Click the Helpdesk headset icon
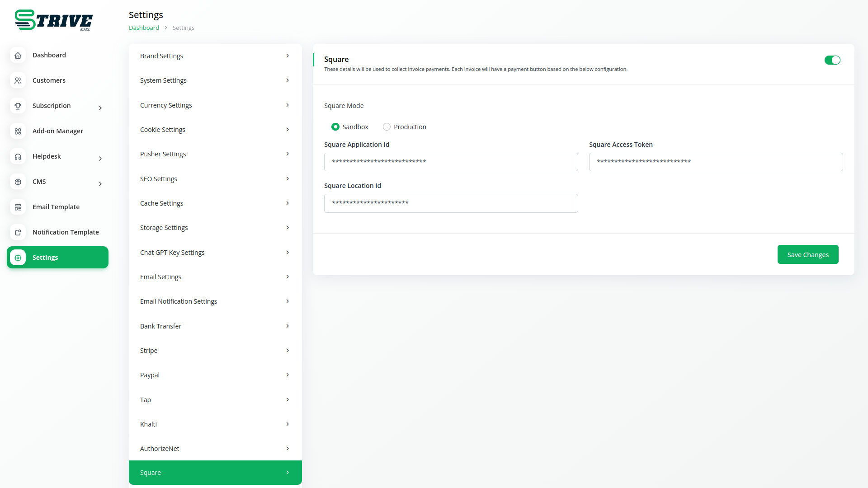This screenshot has height=488, width=868. (x=18, y=156)
